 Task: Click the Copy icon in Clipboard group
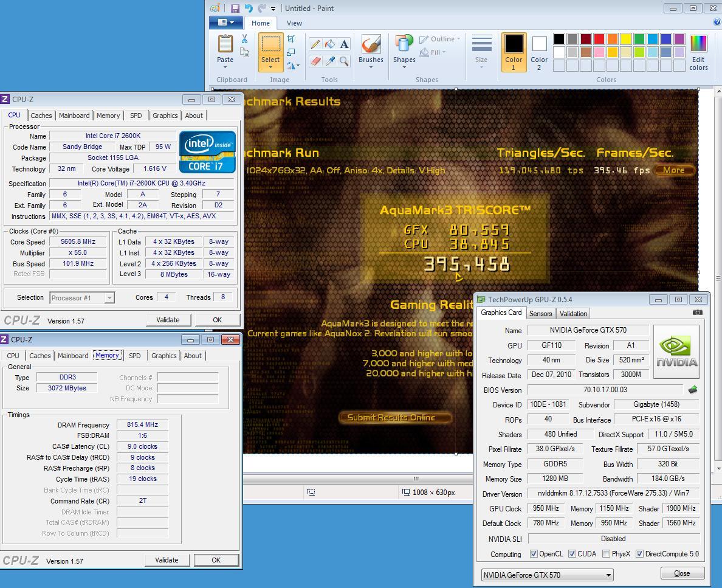pos(244,53)
